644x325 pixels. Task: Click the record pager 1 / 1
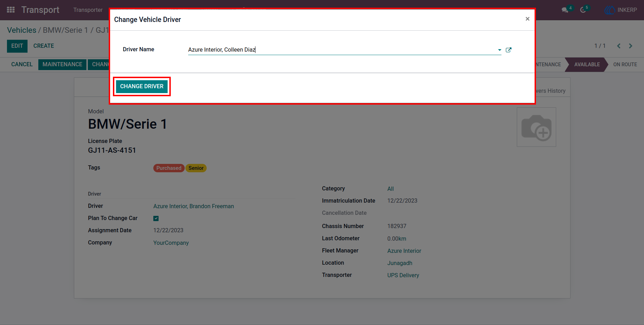pyautogui.click(x=600, y=46)
